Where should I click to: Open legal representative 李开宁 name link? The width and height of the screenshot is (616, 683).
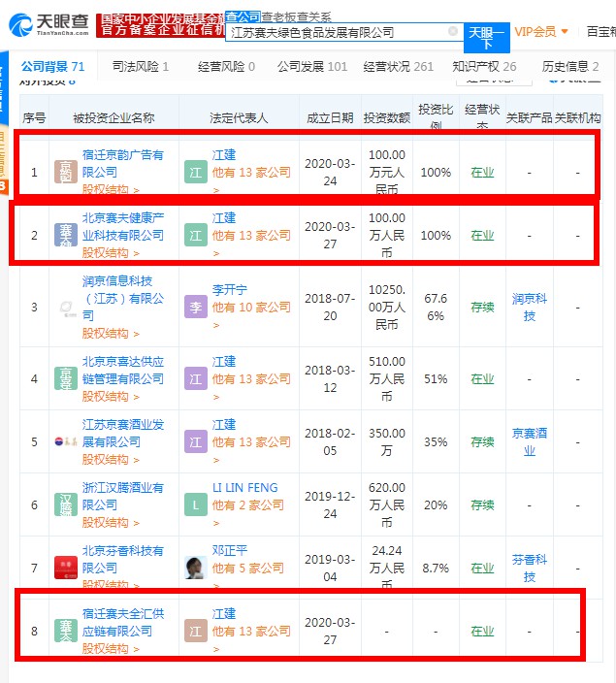[230, 290]
